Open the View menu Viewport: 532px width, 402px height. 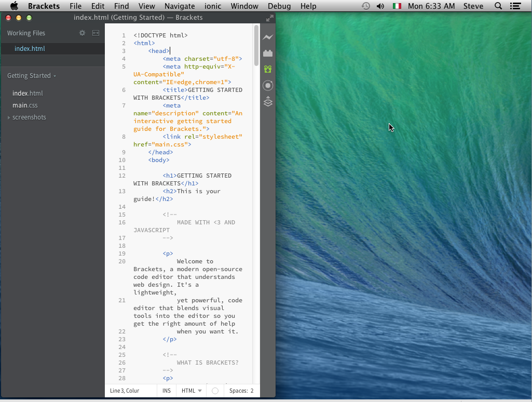click(147, 6)
